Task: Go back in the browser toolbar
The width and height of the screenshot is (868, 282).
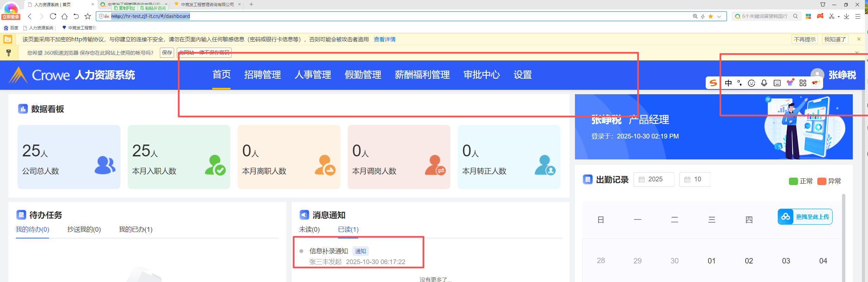Action: tap(30, 16)
